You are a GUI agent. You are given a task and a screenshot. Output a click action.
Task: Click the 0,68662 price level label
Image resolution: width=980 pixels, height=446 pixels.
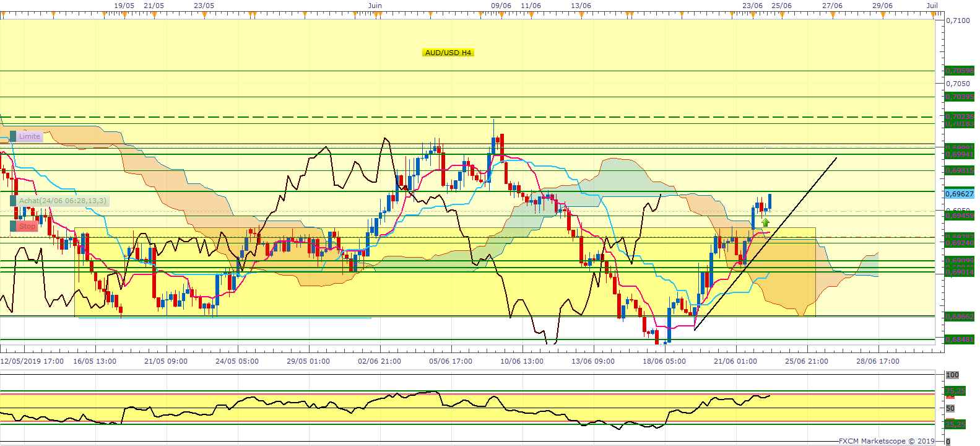(959, 317)
